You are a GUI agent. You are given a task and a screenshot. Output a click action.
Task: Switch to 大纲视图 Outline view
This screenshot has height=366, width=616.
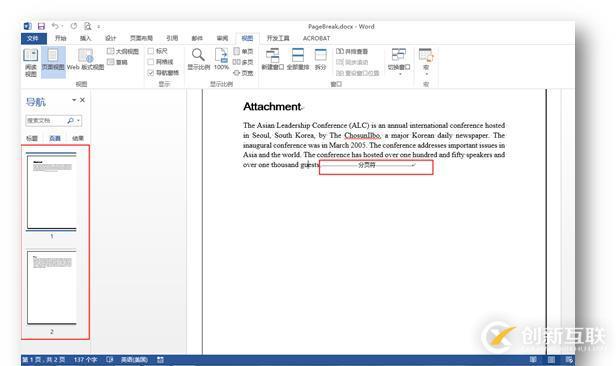(x=123, y=51)
